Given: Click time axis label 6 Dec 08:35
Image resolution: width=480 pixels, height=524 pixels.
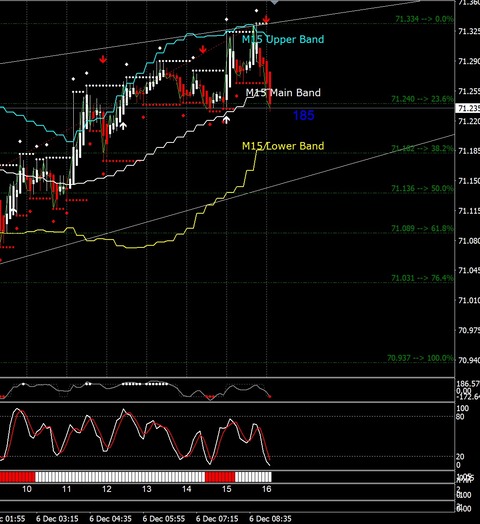Looking at the screenshot, I should point(270,519).
